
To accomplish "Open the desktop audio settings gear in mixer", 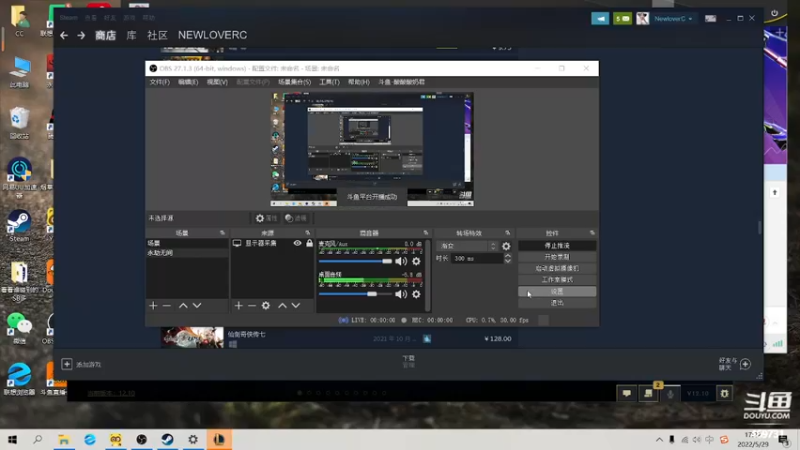I will click(x=416, y=294).
